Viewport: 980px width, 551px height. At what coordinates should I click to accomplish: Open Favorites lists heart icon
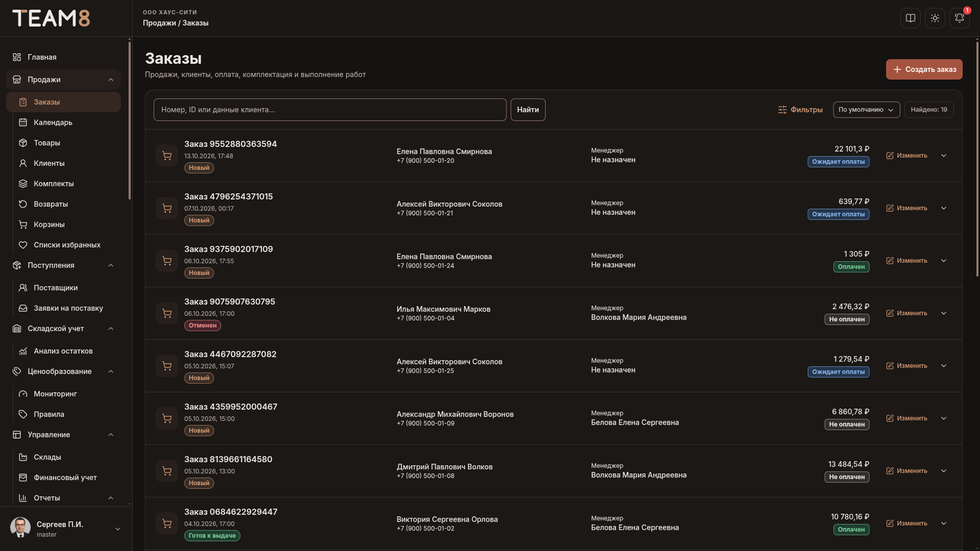point(23,245)
